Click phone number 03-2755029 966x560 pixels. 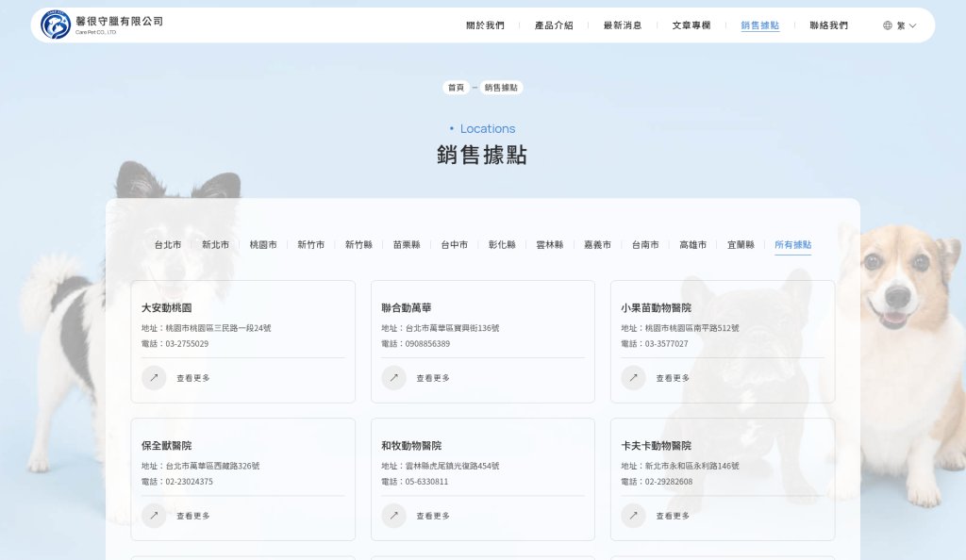[x=187, y=343]
